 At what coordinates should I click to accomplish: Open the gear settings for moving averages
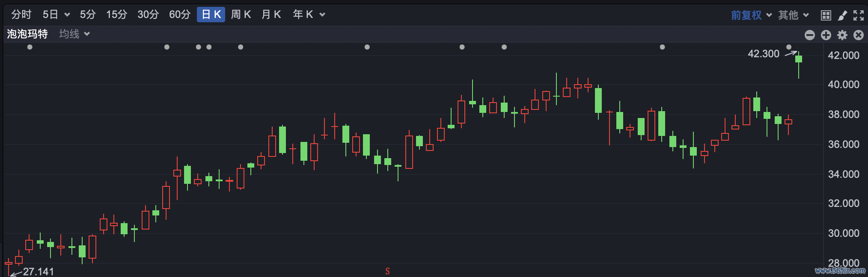point(842,35)
